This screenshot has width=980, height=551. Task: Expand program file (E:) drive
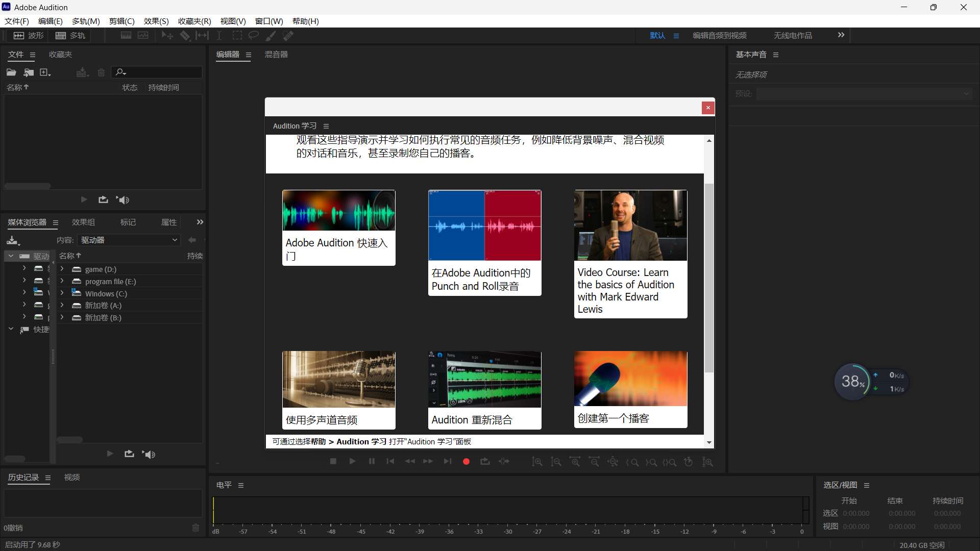(62, 281)
